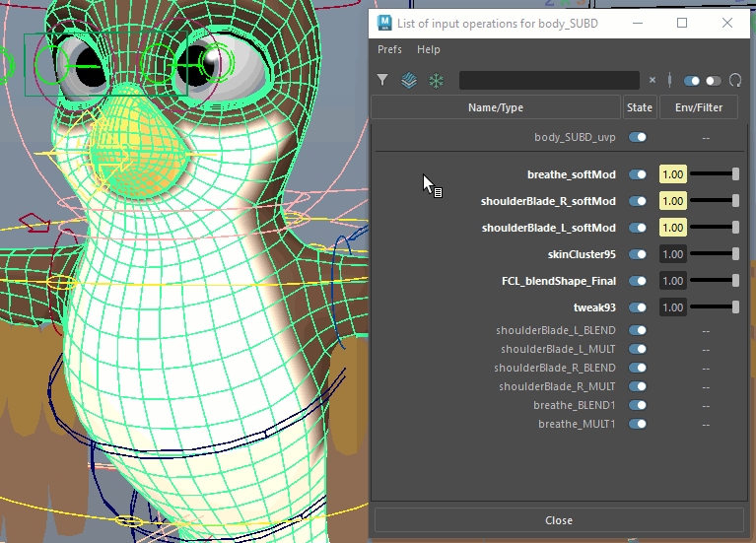Viewport: 756px width, 543px height.
Task: Click the Close button at the bottom
Action: tap(559, 520)
